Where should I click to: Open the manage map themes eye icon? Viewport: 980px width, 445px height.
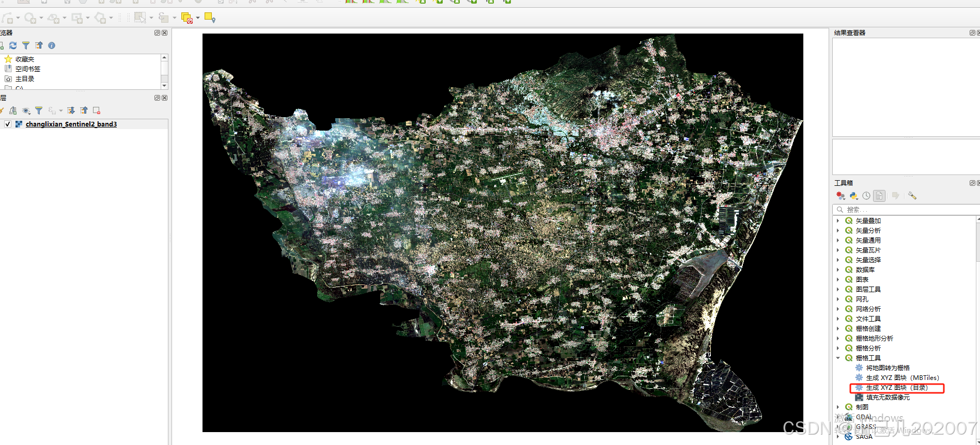click(x=26, y=110)
